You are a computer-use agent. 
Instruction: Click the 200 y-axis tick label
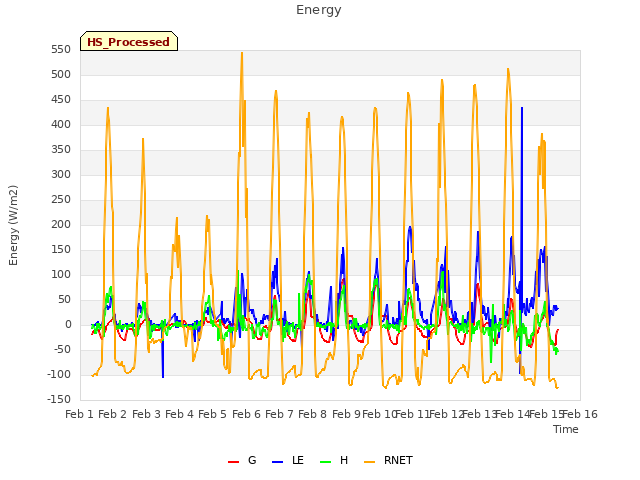[x=61, y=224]
